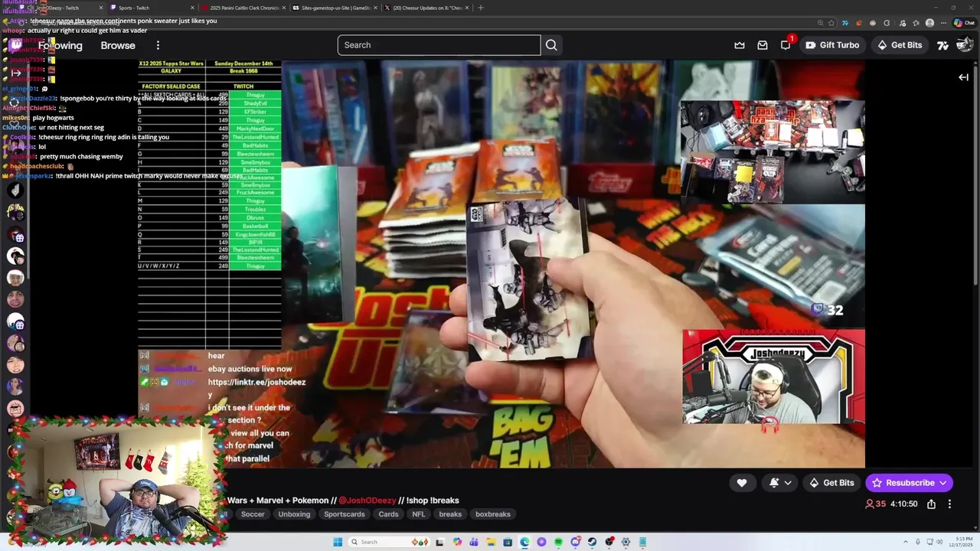This screenshot has height=551, width=980.
Task: Select the breaks tag
Action: (x=450, y=514)
